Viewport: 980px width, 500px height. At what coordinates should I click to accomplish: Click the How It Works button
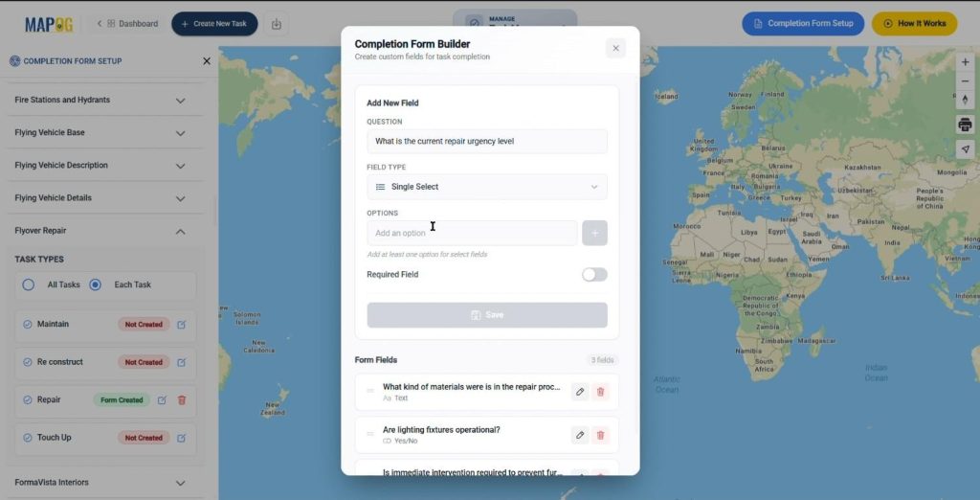[914, 23]
